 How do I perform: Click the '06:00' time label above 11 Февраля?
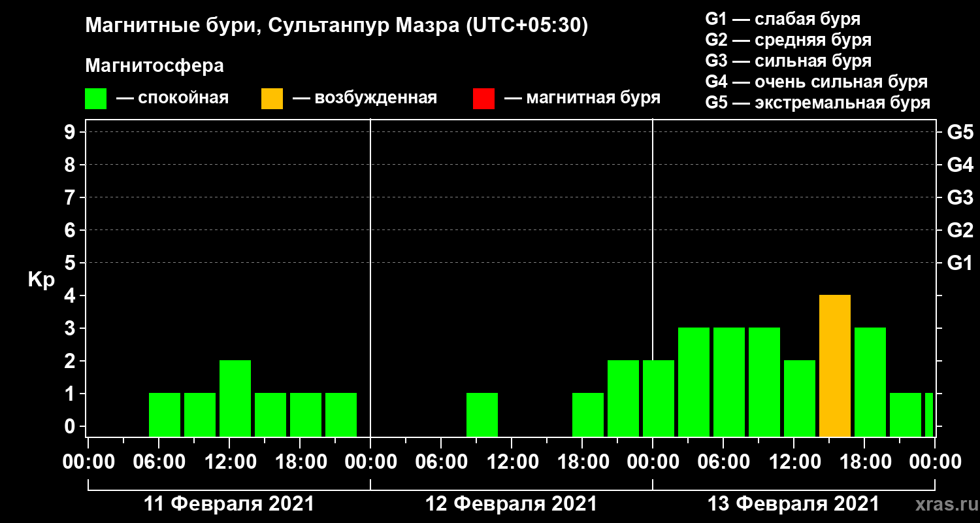pos(158,462)
